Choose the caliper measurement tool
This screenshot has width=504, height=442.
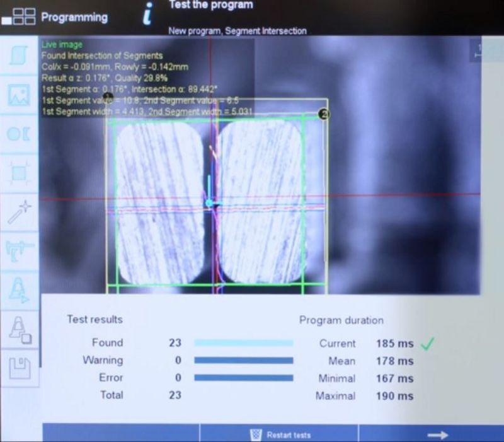pyautogui.click(x=19, y=249)
